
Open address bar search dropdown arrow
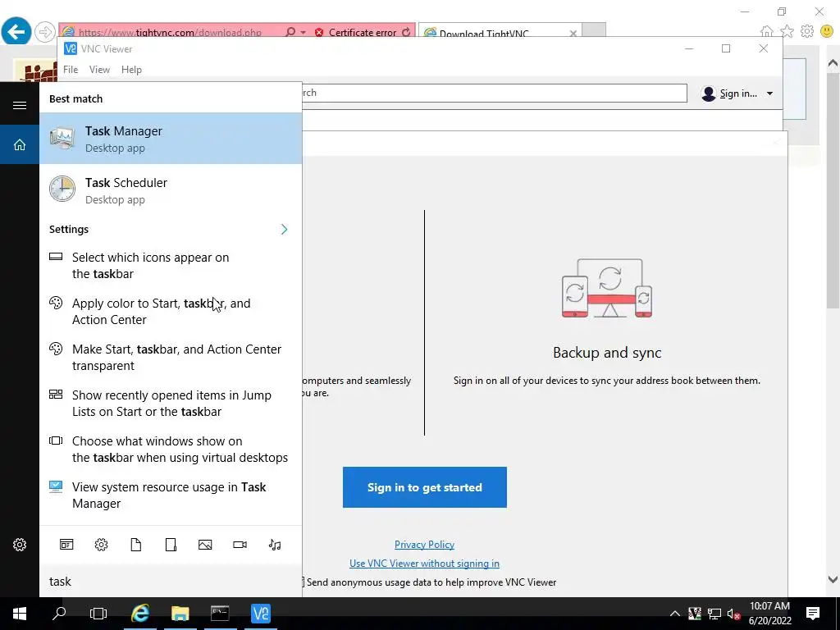pyautogui.click(x=304, y=32)
